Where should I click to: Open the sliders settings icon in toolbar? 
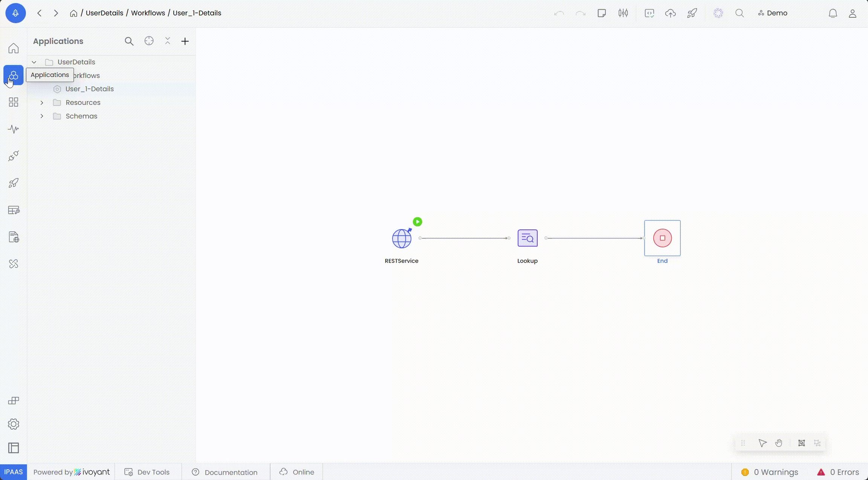coord(623,13)
